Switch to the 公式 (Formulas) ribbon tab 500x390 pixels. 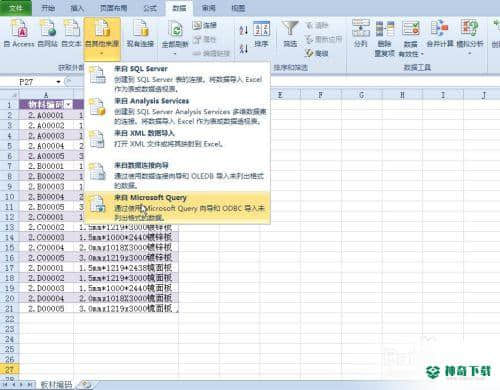point(150,8)
